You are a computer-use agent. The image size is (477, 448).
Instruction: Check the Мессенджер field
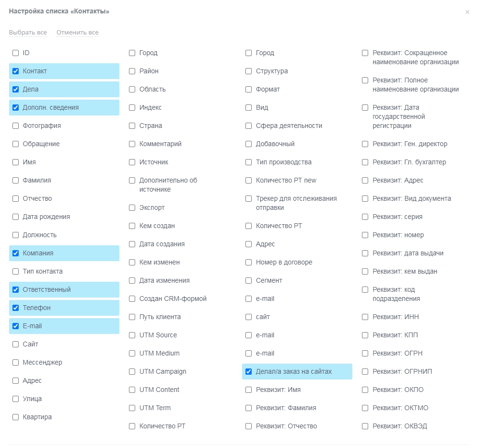15,363
